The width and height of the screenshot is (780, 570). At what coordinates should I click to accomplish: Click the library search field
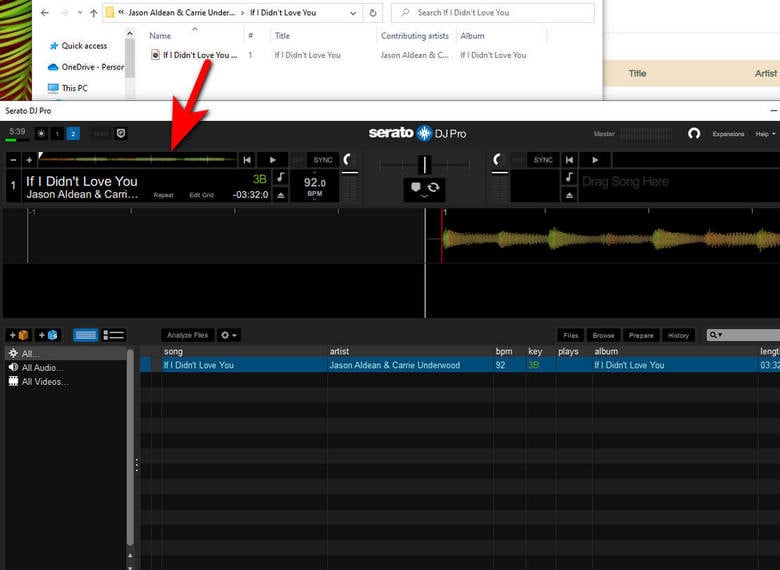(x=743, y=335)
